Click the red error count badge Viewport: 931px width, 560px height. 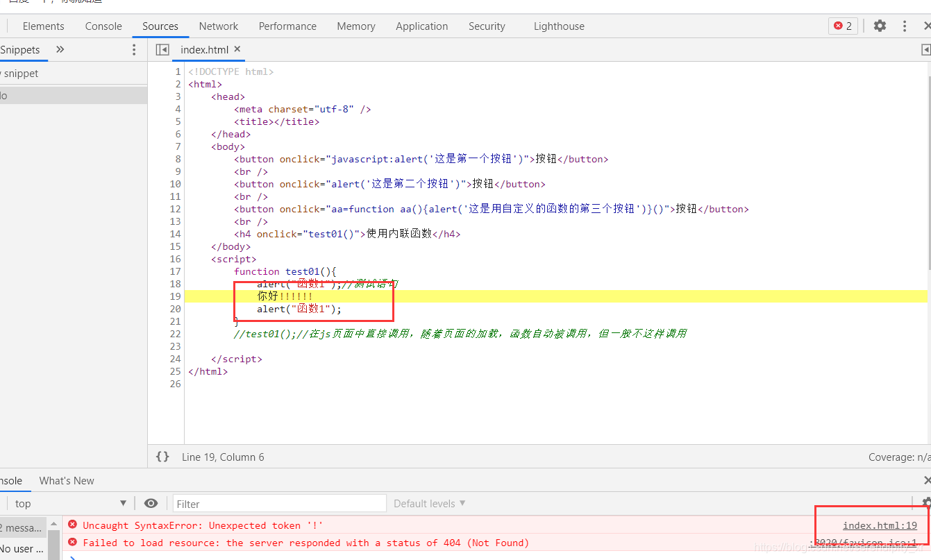point(843,26)
